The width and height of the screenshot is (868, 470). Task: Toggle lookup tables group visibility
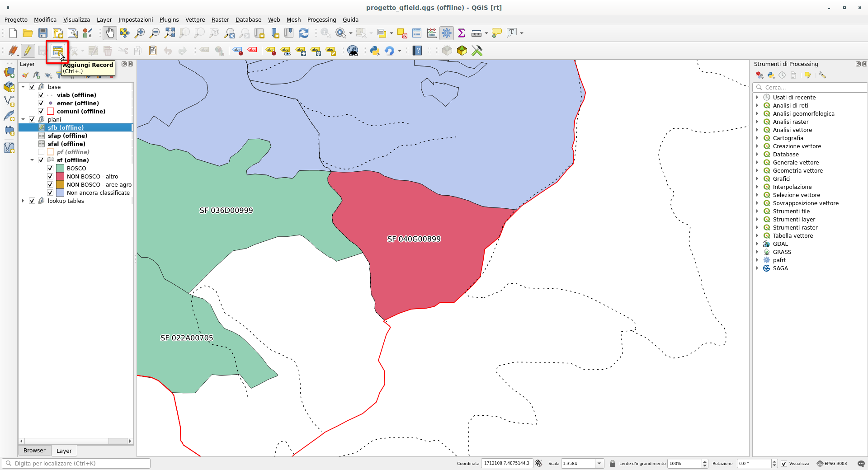32,201
